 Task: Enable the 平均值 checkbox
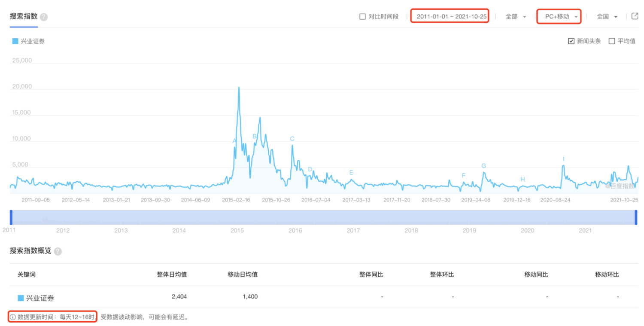tap(612, 41)
